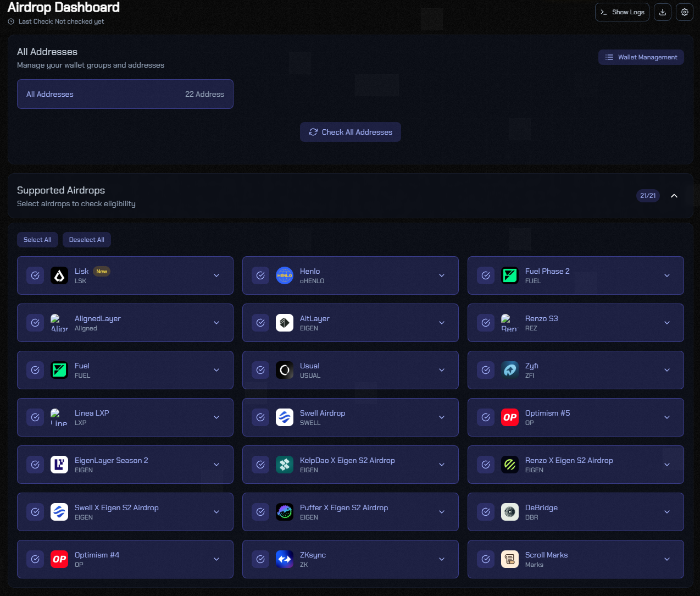This screenshot has height=596, width=700.
Task: Open Wallet Management
Action: pyautogui.click(x=641, y=57)
